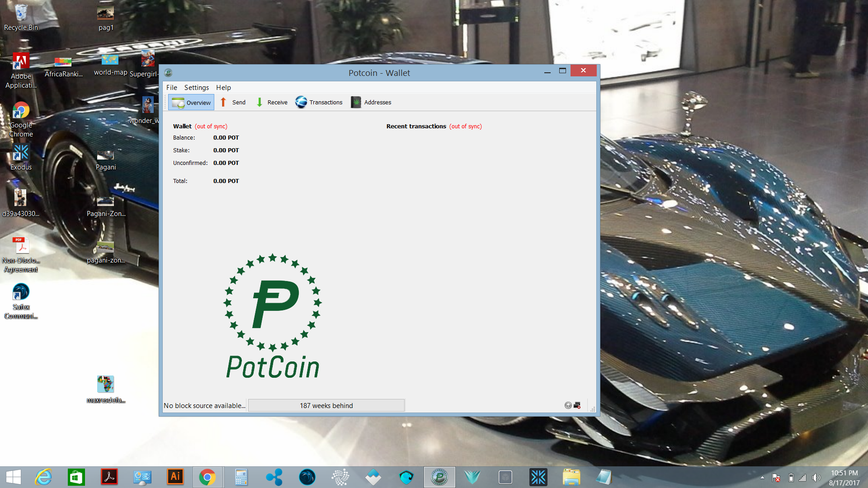Click the volume icon in system tray
Image resolution: width=868 pixels, height=488 pixels.
816,477
